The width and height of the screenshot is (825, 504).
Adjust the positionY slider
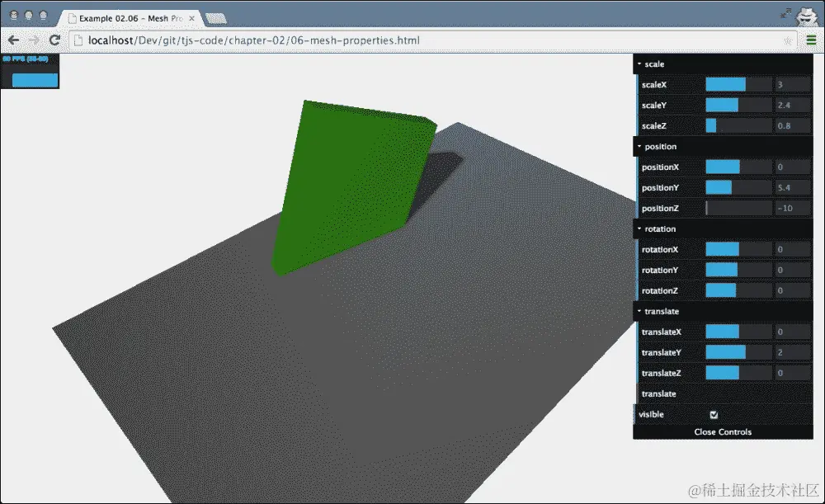tap(738, 187)
